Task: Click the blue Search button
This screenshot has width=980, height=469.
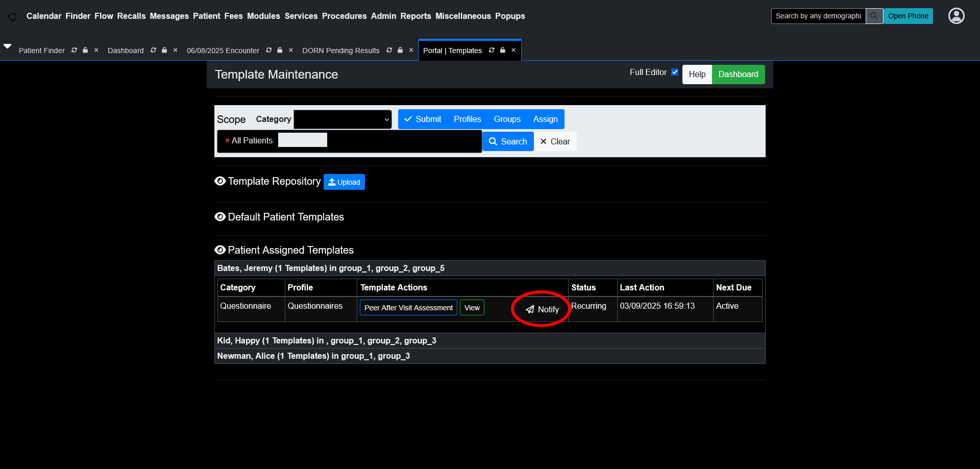Action: 508,141
